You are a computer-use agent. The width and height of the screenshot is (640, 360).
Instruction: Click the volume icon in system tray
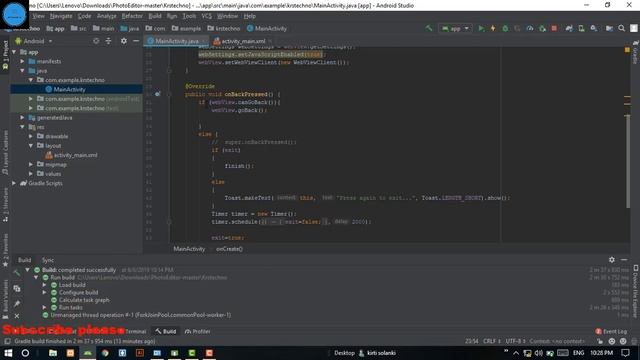[x=538, y=353]
